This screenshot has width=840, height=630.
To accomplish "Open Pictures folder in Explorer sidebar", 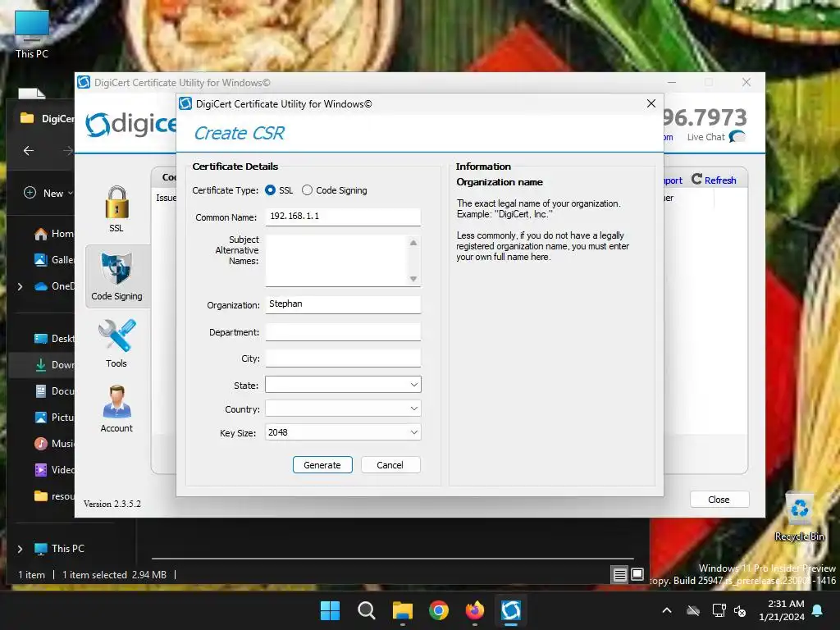I will (x=53, y=418).
